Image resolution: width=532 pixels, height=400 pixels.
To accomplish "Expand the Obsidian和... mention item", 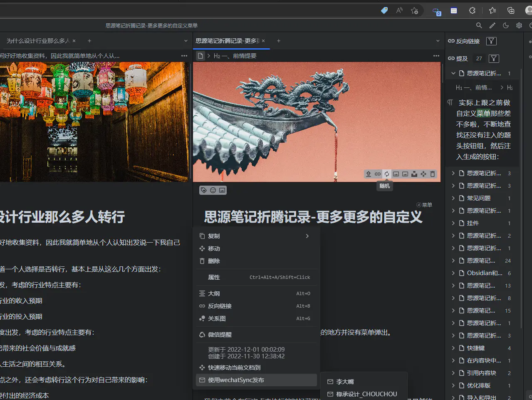I will tap(453, 273).
